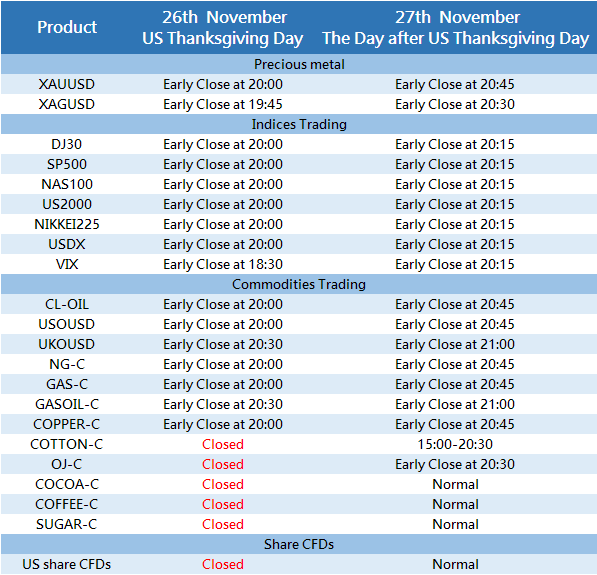
Task: Click OJ-C Early Close at 20:30 cell
Action: coord(455,464)
